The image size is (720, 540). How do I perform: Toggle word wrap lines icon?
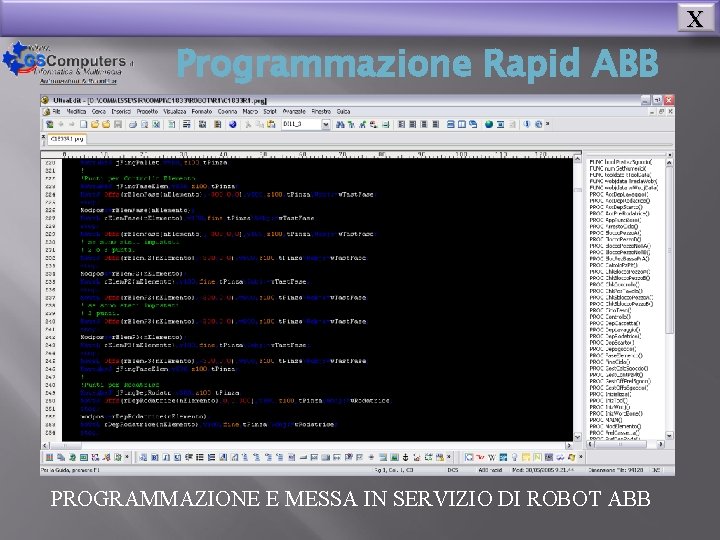coord(186,124)
